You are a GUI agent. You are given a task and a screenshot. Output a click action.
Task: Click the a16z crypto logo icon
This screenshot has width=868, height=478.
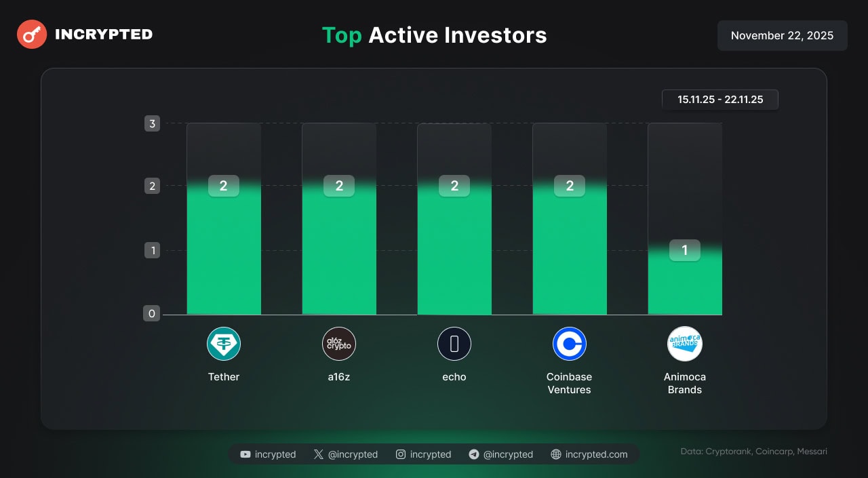click(339, 344)
